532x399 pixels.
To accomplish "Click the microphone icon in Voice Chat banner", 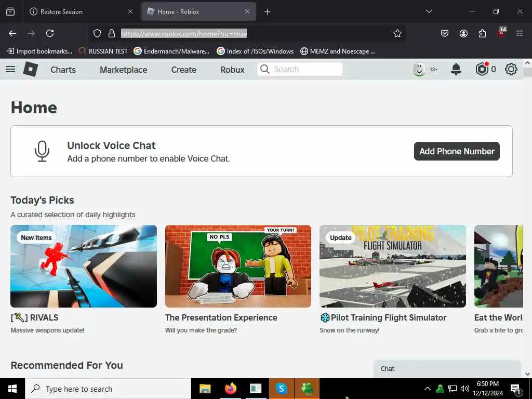I will click(x=42, y=151).
